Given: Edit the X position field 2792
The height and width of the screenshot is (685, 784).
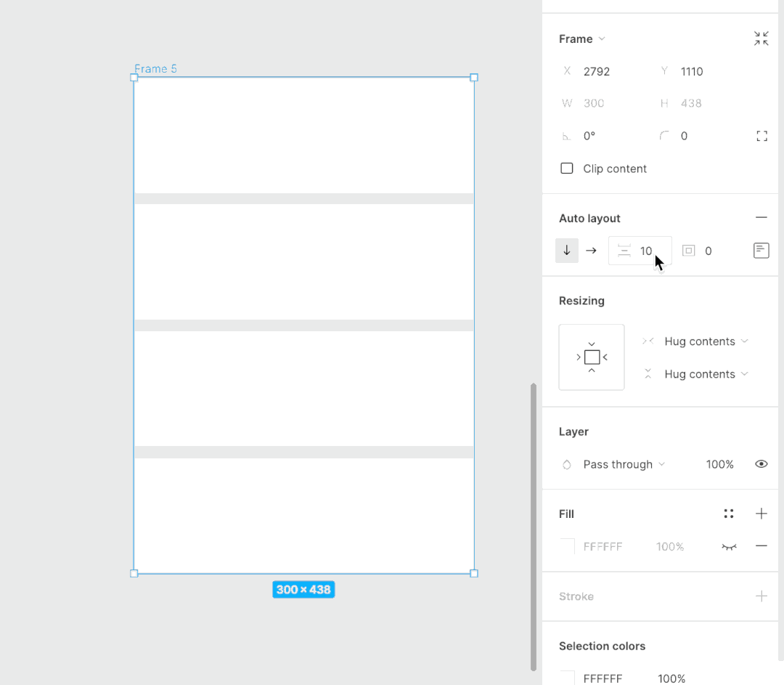Looking at the screenshot, I should (x=597, y=72).
